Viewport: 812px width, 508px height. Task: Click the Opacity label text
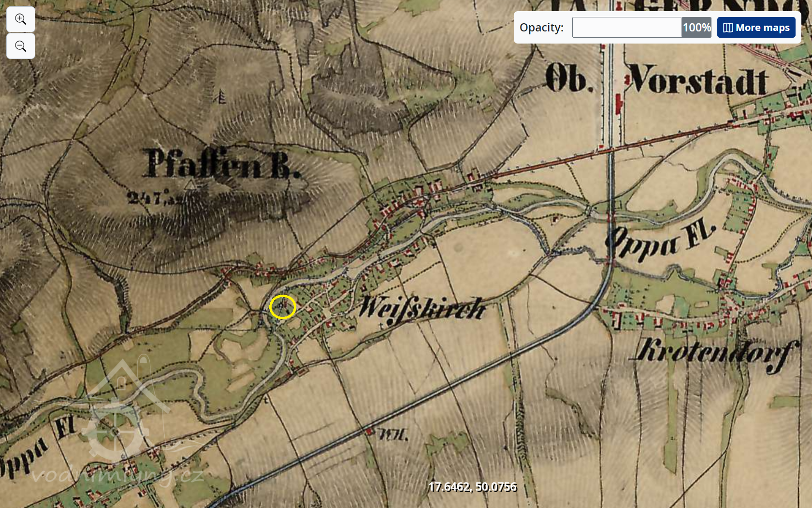[x=541, y=28]
